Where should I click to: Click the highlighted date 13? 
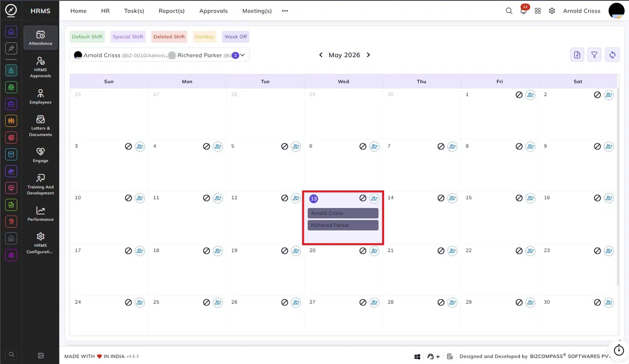[x=314, y=199]
